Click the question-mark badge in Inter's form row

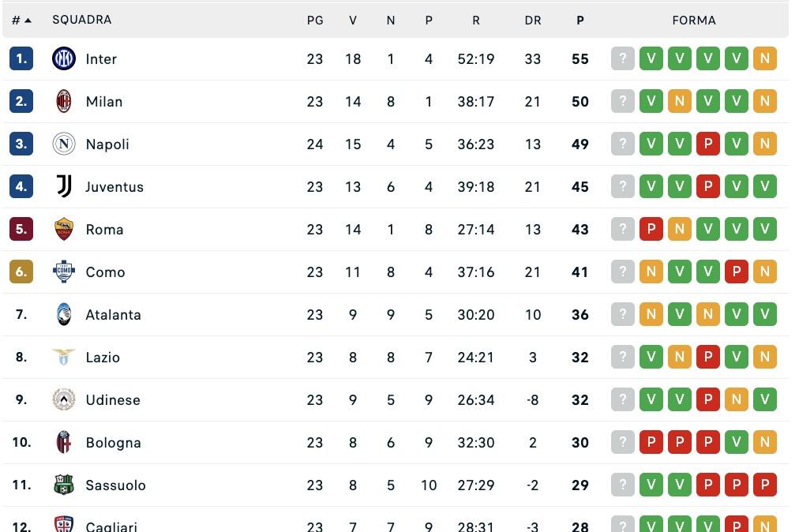[623, 58]
